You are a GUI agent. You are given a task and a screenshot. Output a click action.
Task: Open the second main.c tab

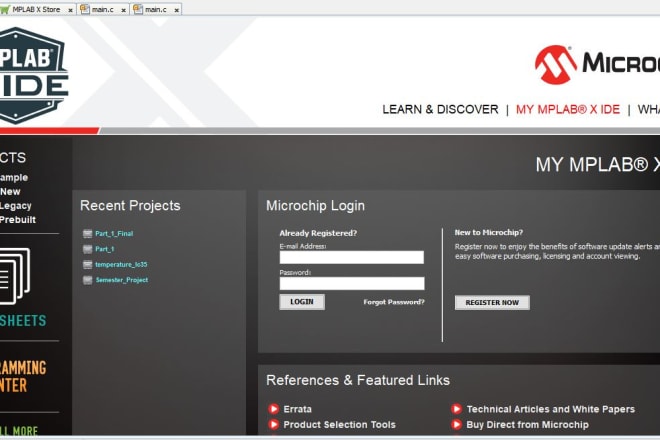pyautogui.click(x=156, y=9)
